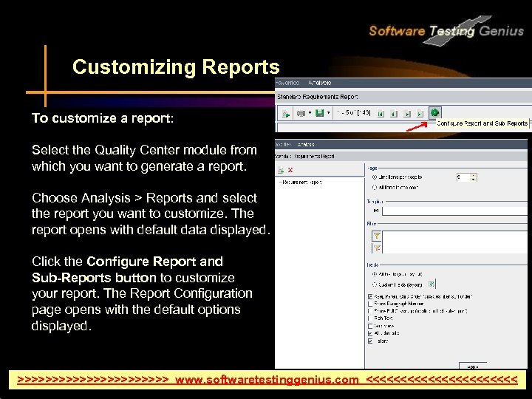Click the red X delete sub-report icon

click(x=290, y=170)
